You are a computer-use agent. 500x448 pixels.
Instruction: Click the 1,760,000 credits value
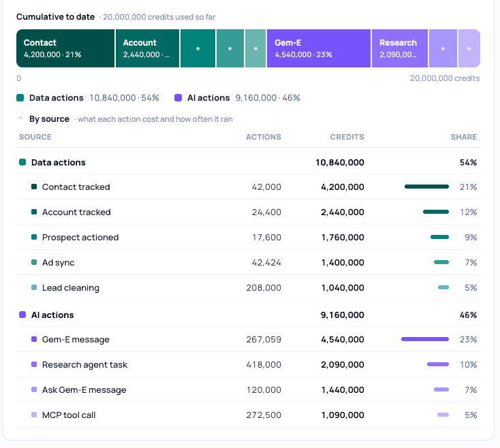343,238
